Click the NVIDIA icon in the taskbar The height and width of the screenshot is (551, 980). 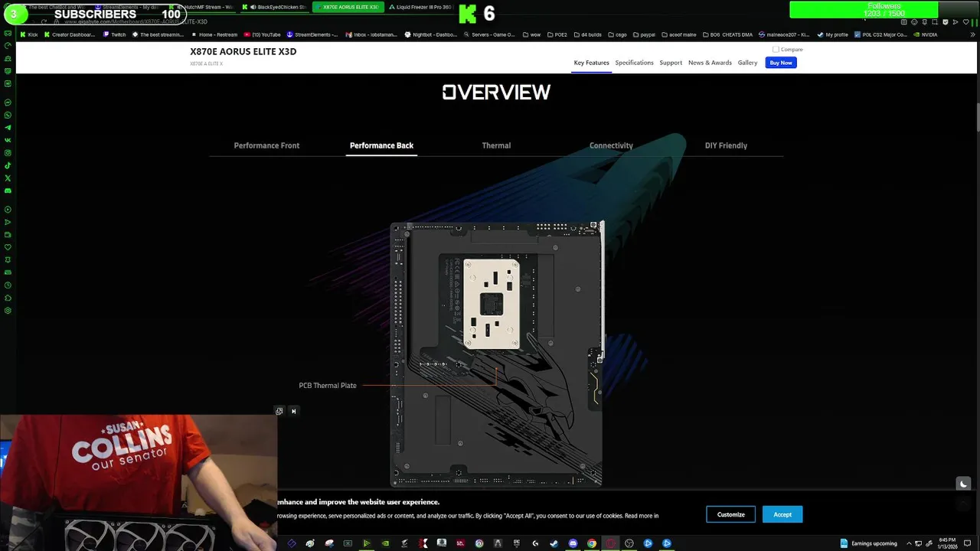click(x=385, y=543)
